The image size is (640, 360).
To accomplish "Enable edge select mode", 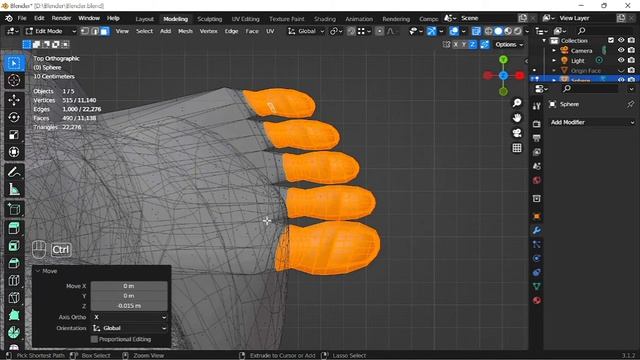I will coord(95,31).
